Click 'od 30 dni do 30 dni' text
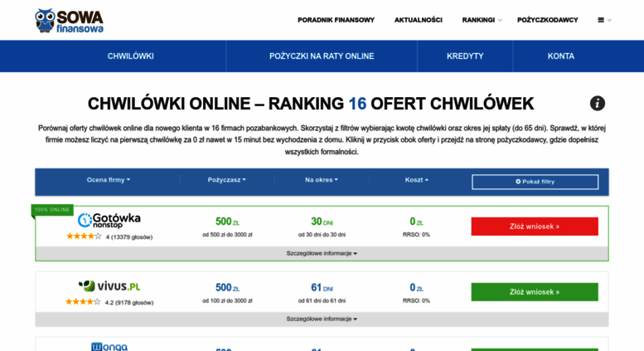The height and width of the screenshot is (351, 644). (x=322, y=235)
